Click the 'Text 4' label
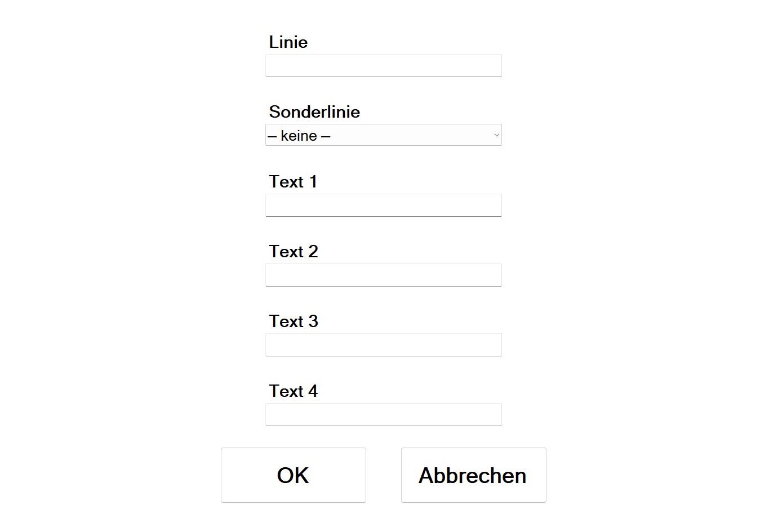This screenshot has width=778, height=532. 294,391
